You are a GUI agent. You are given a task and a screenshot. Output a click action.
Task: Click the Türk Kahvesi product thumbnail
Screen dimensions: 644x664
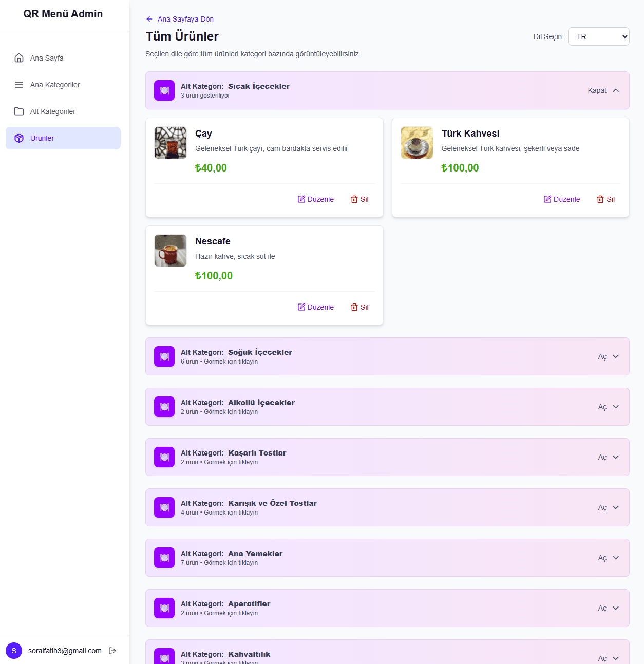point(416,143)
